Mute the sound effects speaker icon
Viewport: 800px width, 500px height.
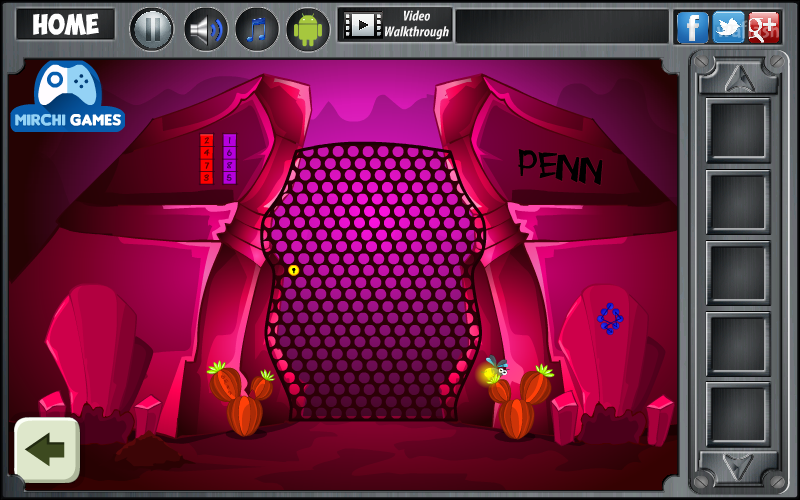(x=206, y=29)
